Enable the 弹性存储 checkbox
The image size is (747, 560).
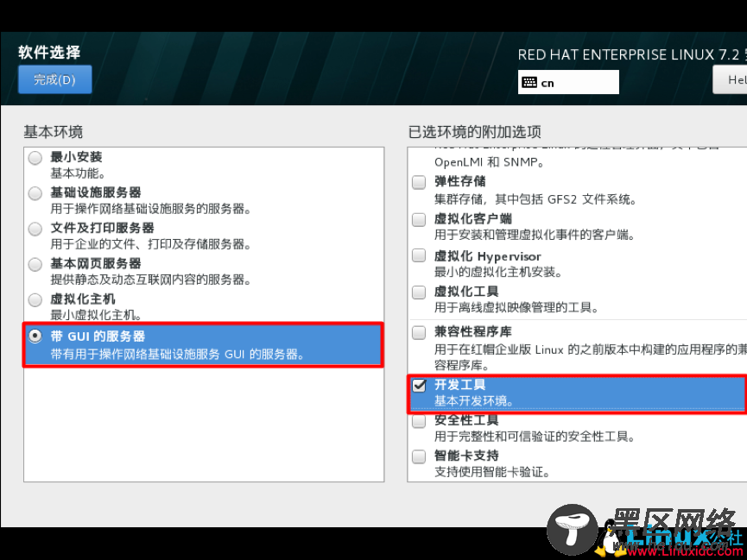point(419,182)
